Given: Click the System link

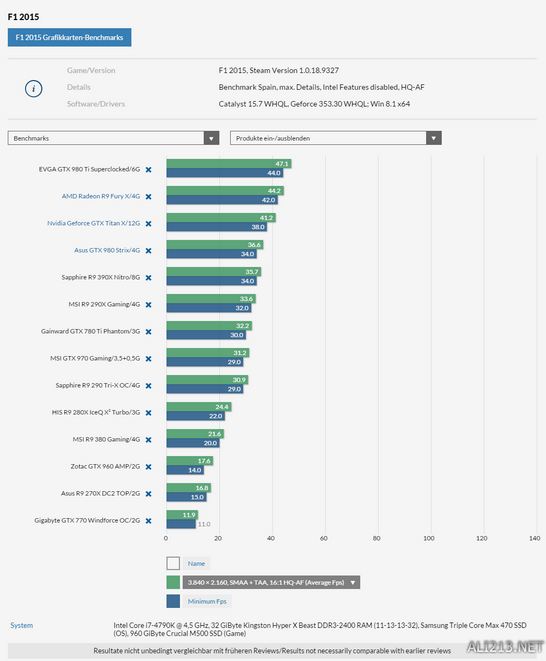Looking at the screenshot, I should pyautogui.click(x=22, y=625).
